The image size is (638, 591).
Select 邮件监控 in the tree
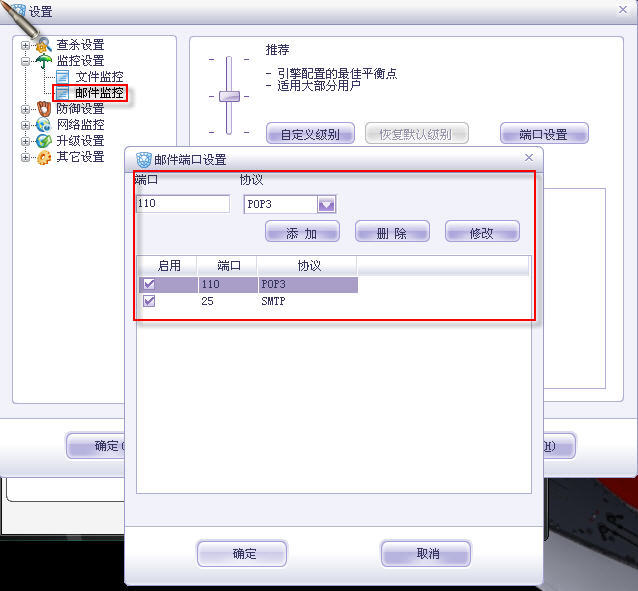tap(99, 93)
